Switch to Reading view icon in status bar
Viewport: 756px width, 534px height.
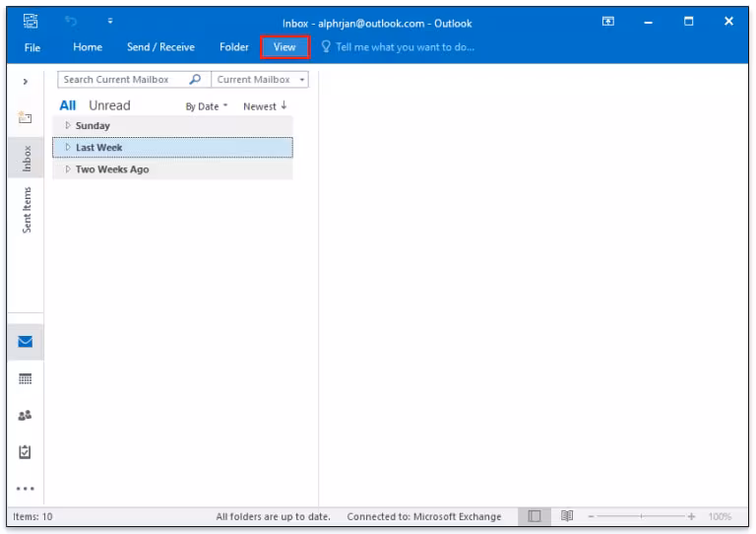coord(567,516)
